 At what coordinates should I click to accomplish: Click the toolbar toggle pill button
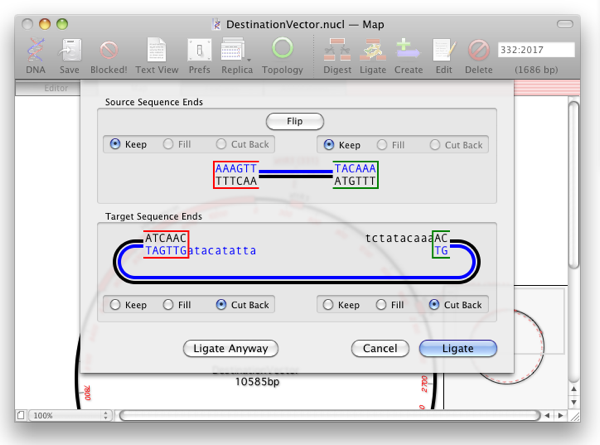(x=565, y=24)
